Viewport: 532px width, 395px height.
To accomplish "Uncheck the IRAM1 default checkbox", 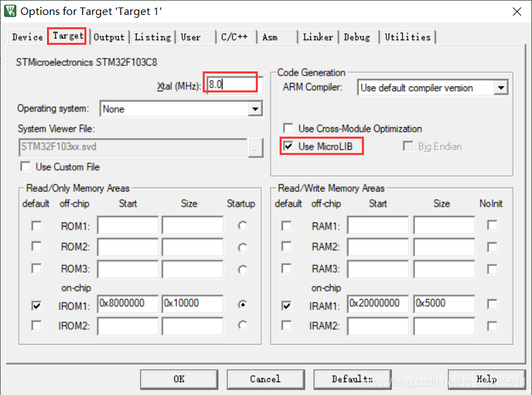I will click(286, 306).
